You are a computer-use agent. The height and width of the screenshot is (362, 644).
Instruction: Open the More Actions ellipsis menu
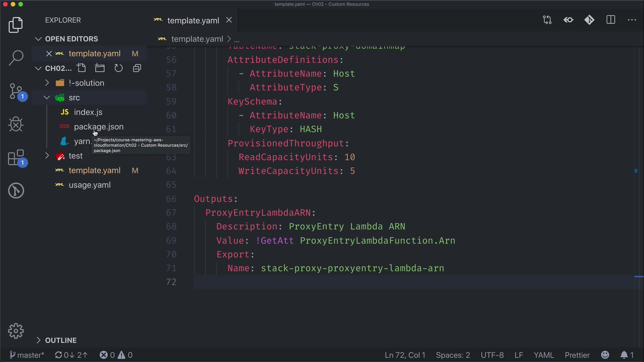tap(632, 20)
